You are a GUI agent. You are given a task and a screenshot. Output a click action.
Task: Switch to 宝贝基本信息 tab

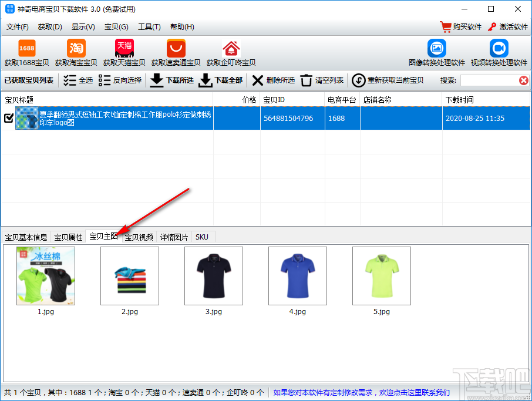26,237
